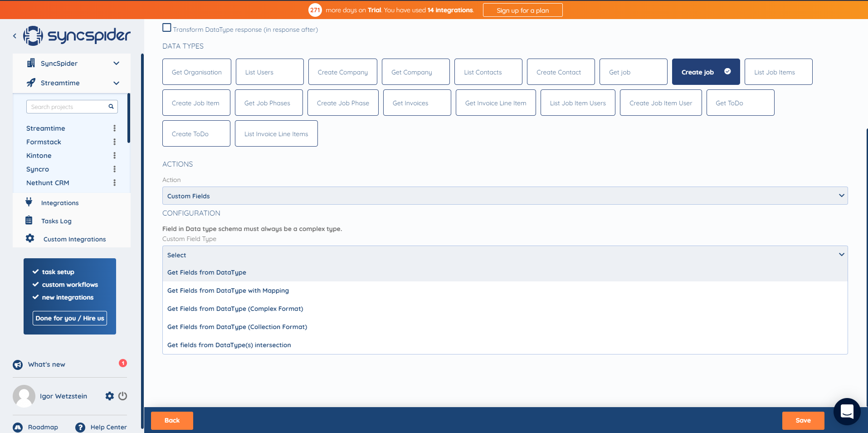This screenshot has height=433, width=868.
Task: Select Get Job Phases data type
Action: pos(269,103)
